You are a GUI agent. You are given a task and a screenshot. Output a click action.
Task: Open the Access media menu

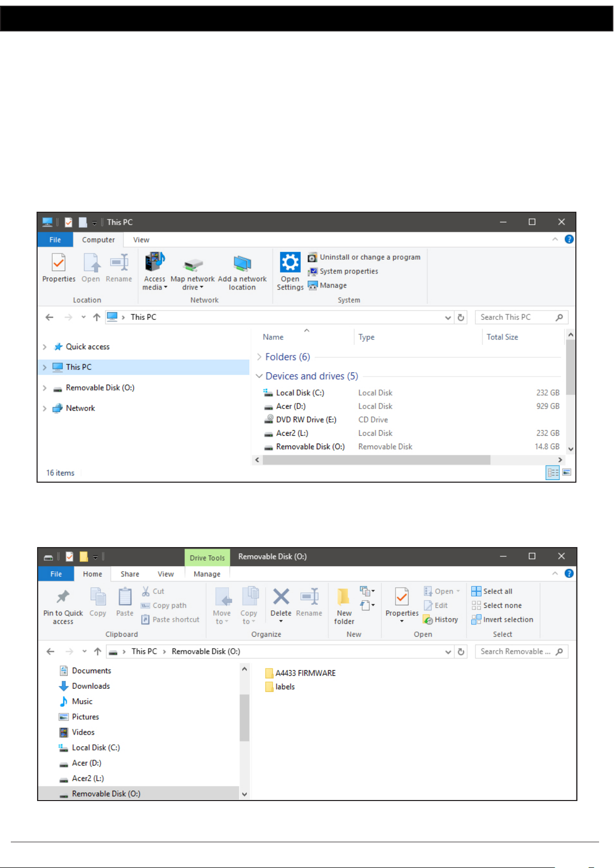click(155, 271)
